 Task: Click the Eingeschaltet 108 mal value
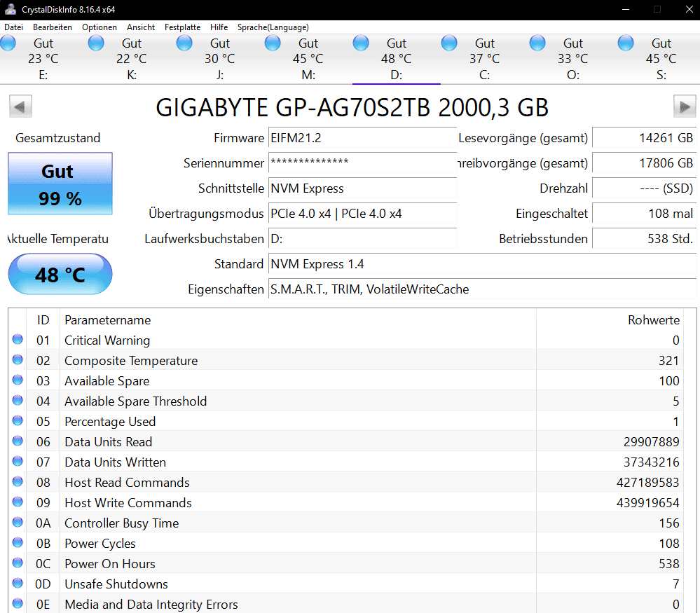pyautogui.click(x=644, y=214)
